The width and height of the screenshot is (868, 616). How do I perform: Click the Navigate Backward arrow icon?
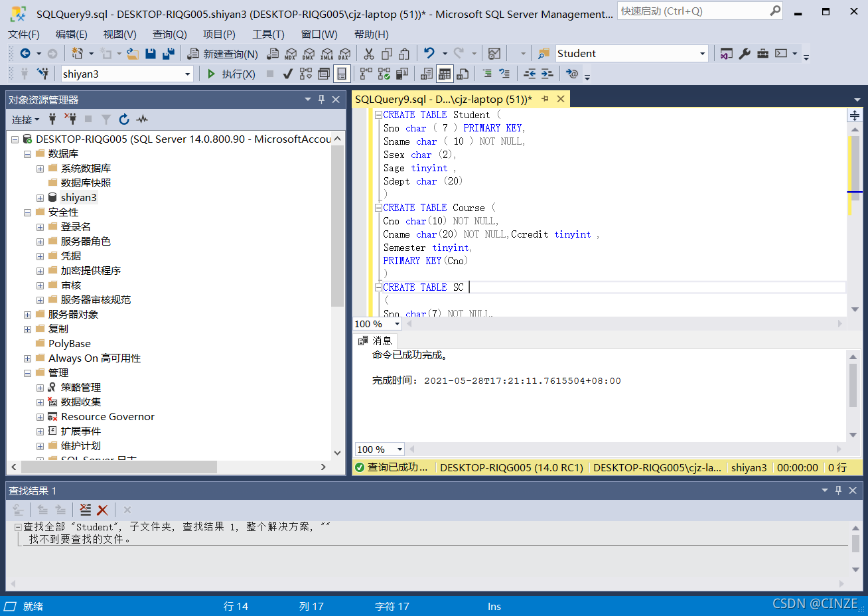[x=25, y=54]
